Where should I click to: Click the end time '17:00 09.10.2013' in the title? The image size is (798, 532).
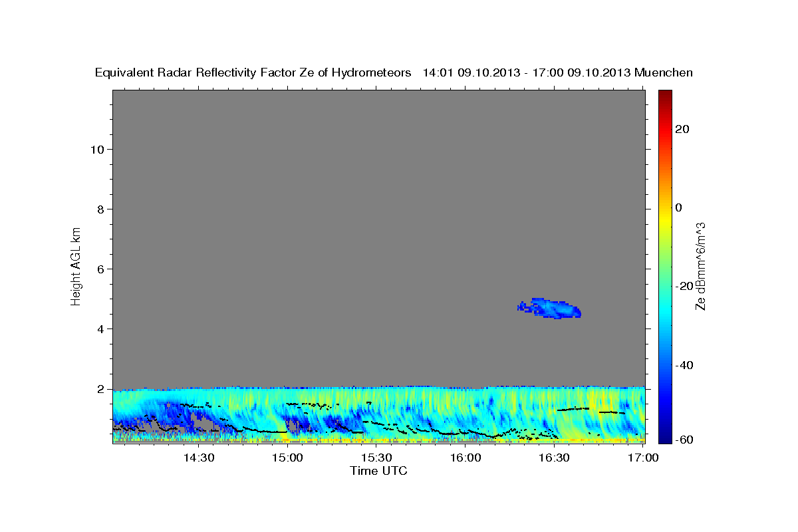pos(581,72)
